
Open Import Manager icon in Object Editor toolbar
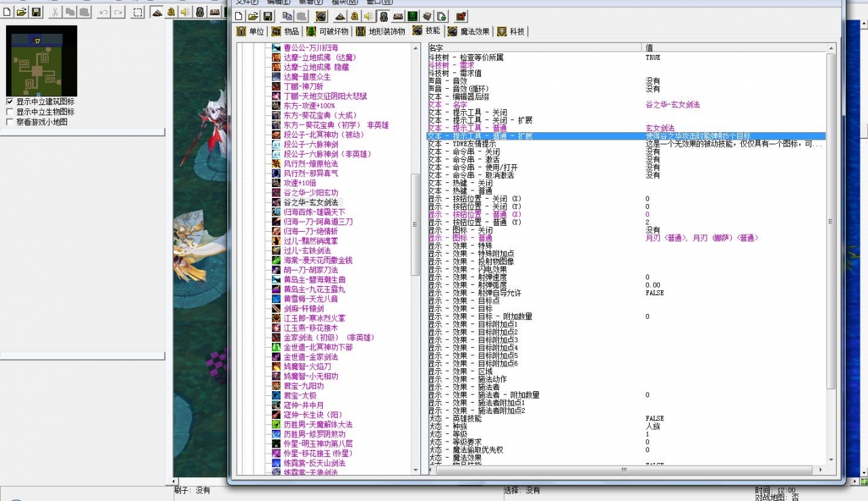pyautogui.click(x=441, y=16)
